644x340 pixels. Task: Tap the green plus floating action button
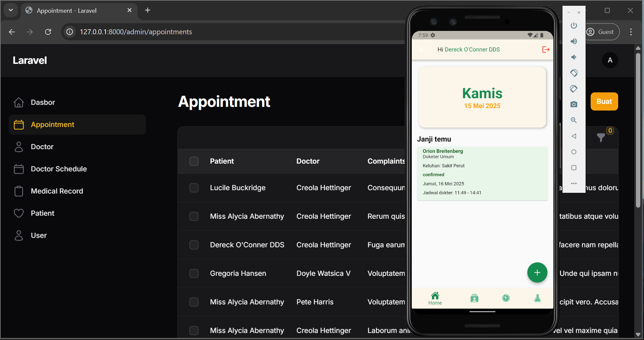(x=537, y=272)
